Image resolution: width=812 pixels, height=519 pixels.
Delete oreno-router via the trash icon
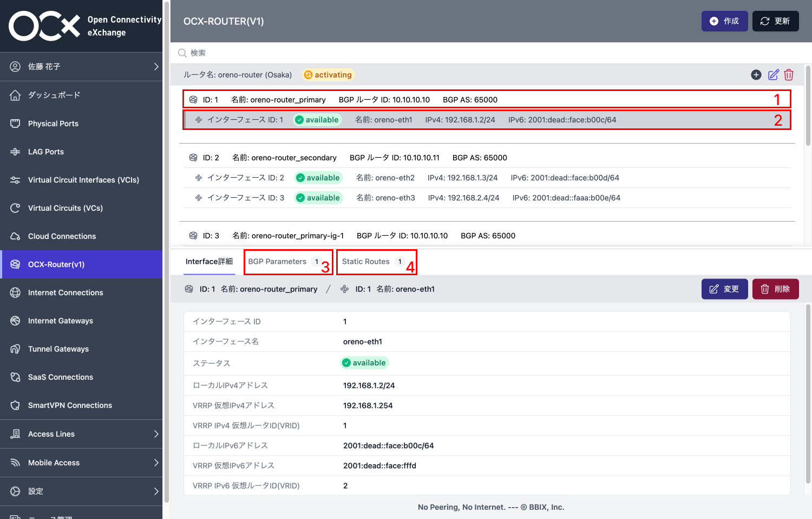click(788, 75)
